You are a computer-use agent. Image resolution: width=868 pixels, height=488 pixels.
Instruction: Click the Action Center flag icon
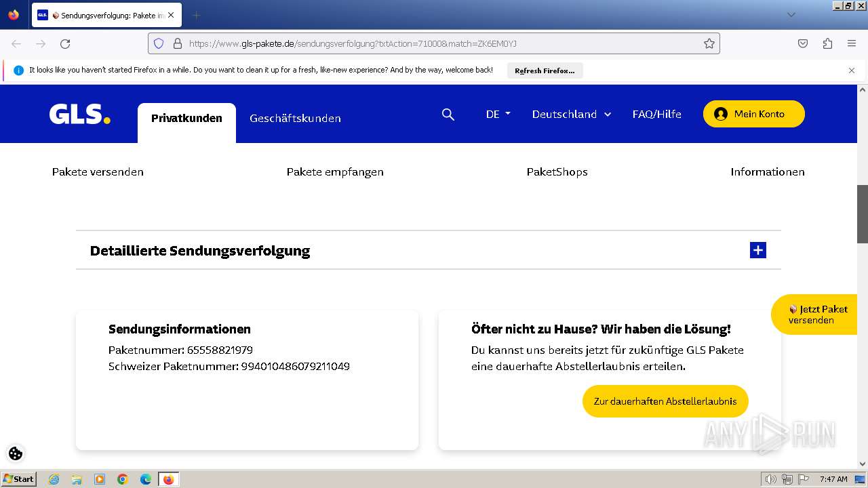[804, 479]
